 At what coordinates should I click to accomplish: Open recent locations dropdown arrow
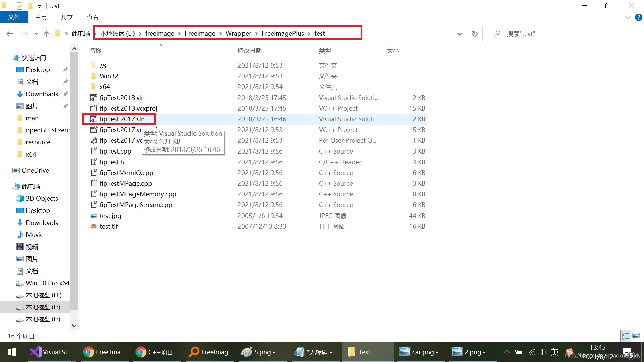36,34
